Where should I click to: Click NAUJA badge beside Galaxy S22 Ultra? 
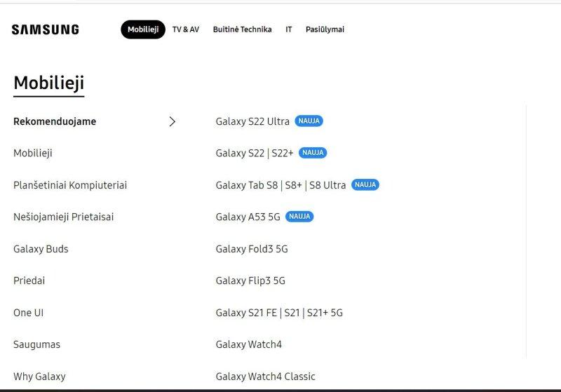tap(309, 121)
